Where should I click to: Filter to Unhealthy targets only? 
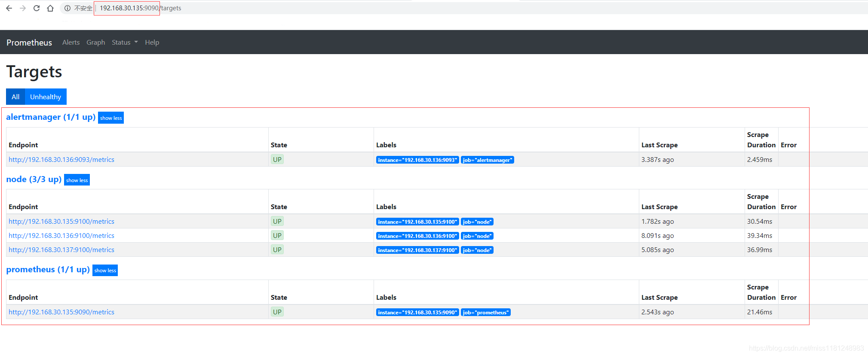[x=46, y=97]
